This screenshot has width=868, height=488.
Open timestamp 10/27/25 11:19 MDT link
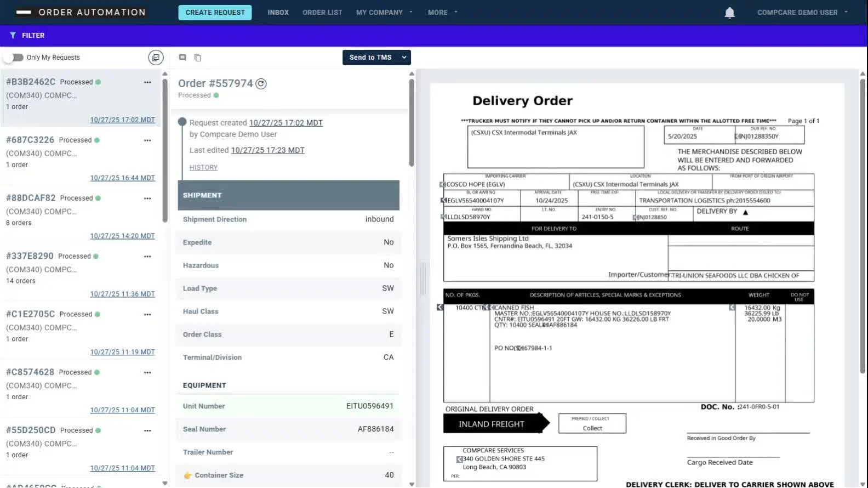tap(122, 353)
